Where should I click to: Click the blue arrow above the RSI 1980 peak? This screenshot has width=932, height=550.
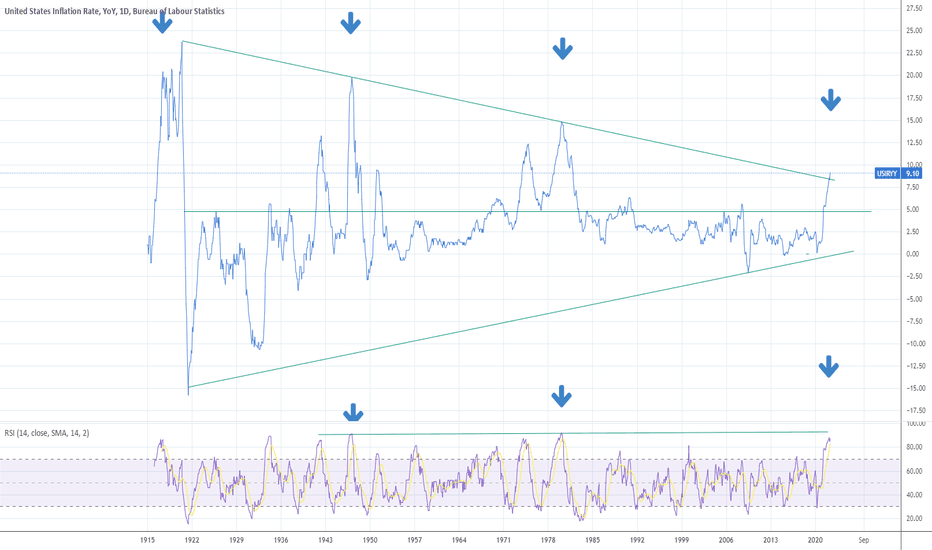pos(561,396)
